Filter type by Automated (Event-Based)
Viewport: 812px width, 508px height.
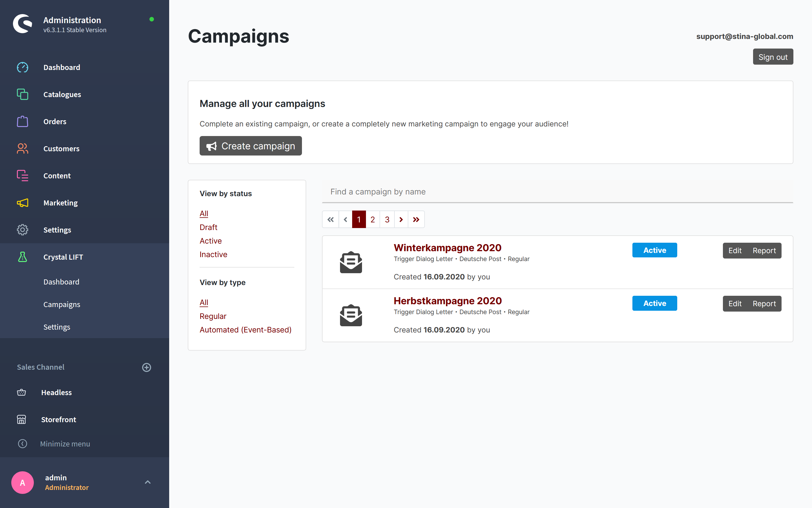pos(246,330)
